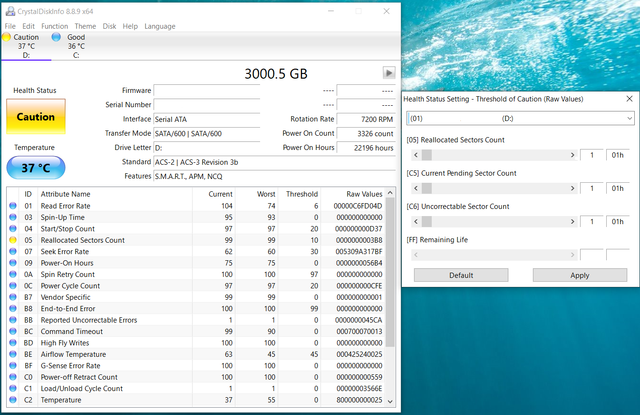Image resolution: width=640 pixels, height=415 pixels.
Task: Click the Raw Values column header
Action: coord(353,194)
